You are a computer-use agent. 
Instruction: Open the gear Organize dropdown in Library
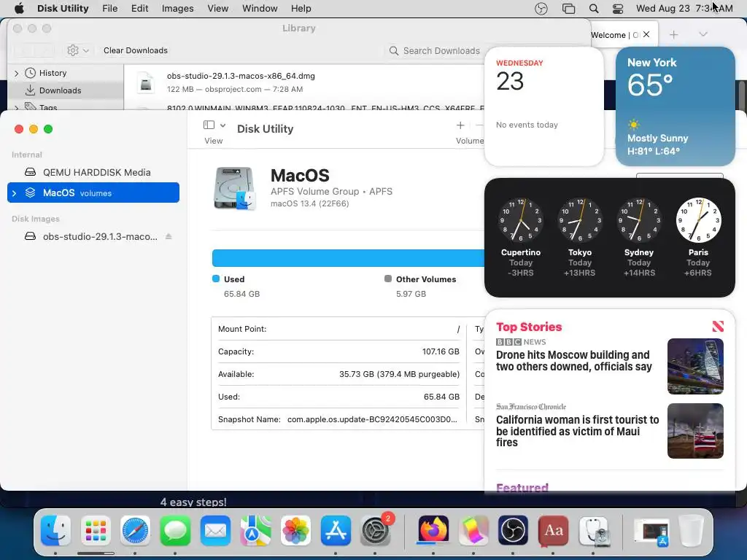tap(77, 50)
